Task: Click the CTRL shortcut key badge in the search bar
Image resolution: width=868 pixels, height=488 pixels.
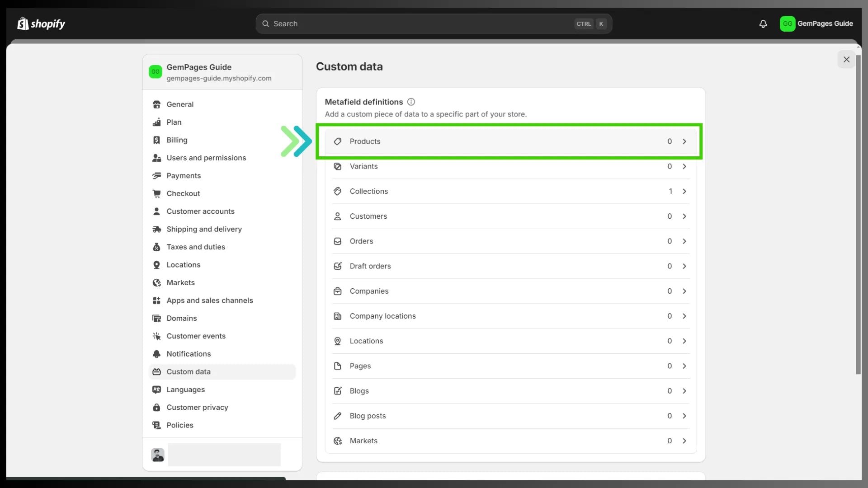Action: click(584, 24)
